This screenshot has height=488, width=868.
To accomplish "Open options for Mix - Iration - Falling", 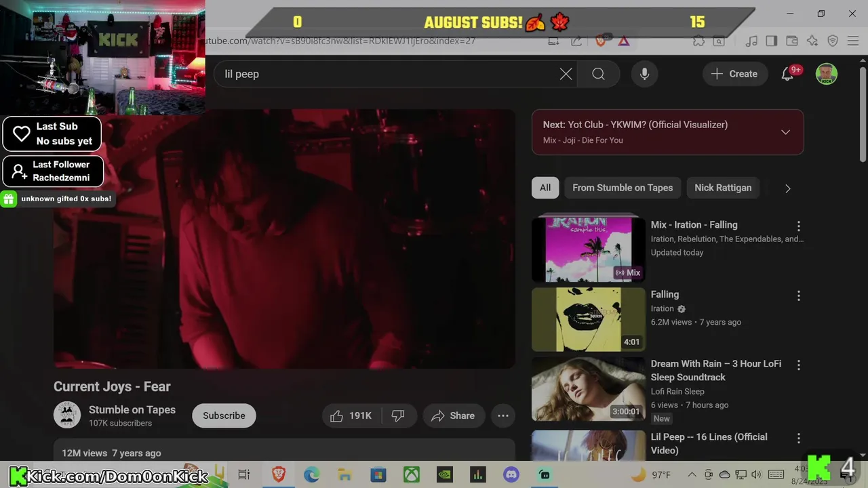I will [x=798, y=226].
